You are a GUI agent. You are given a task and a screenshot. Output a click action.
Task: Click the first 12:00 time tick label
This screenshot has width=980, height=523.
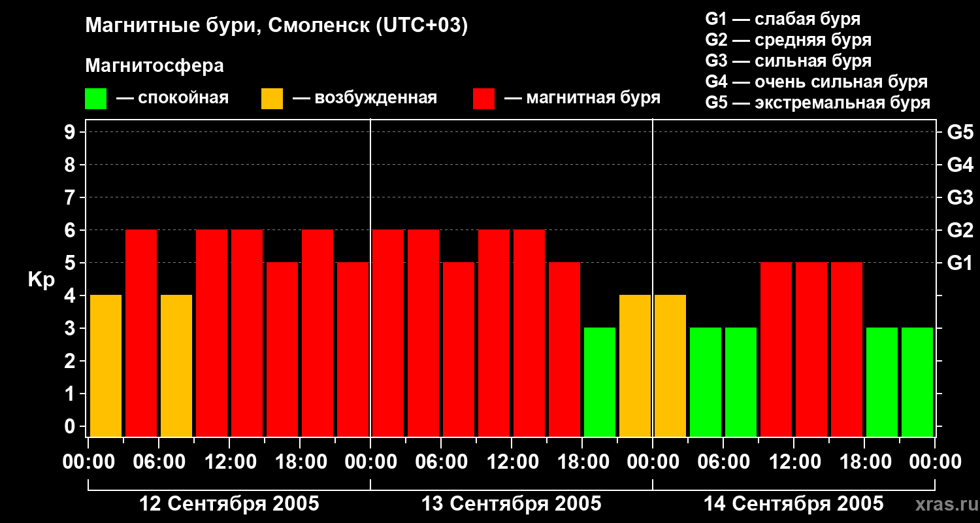[229, 462]
